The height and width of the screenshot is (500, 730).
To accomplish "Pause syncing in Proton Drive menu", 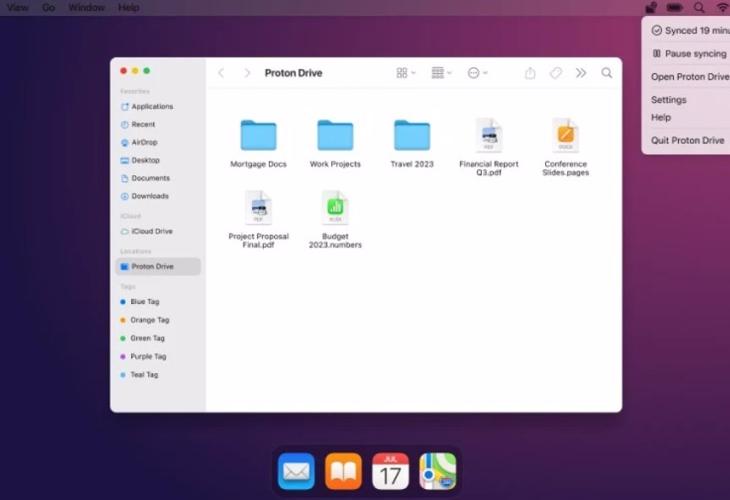I will [688, 54].
